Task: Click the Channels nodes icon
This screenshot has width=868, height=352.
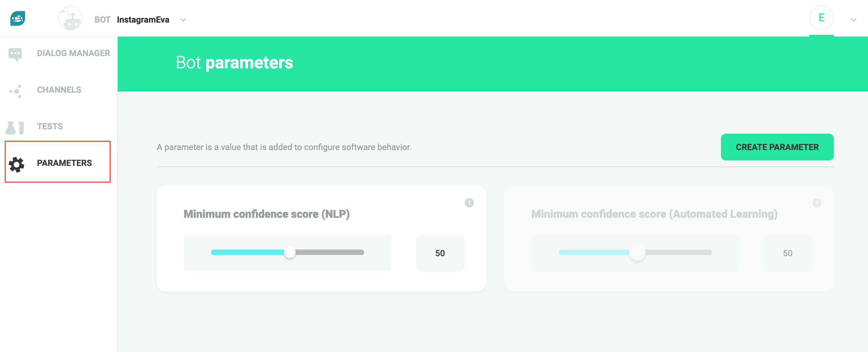Action: click(x=16, y=91)
